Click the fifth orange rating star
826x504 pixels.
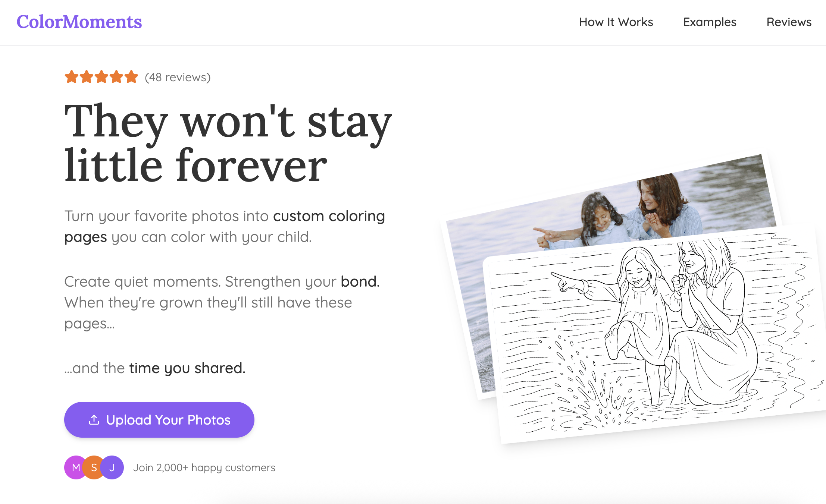click(x=131, y=77)
